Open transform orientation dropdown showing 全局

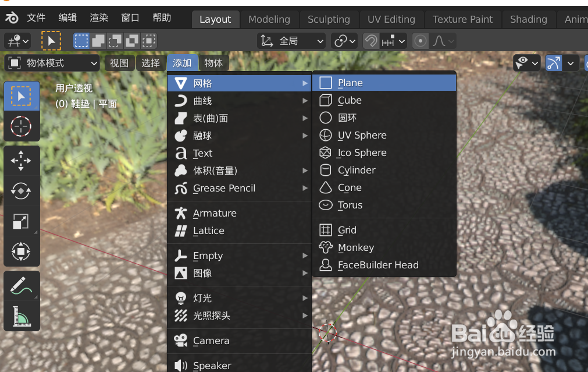point(291,41)
